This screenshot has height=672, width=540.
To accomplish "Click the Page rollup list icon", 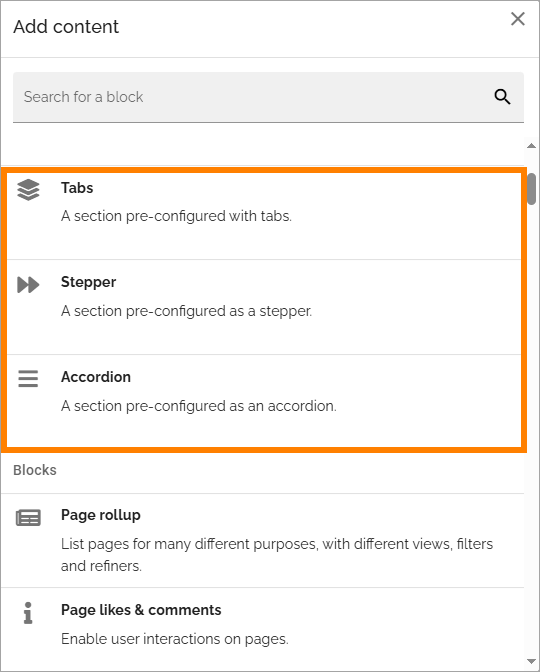I will (28, 518).
